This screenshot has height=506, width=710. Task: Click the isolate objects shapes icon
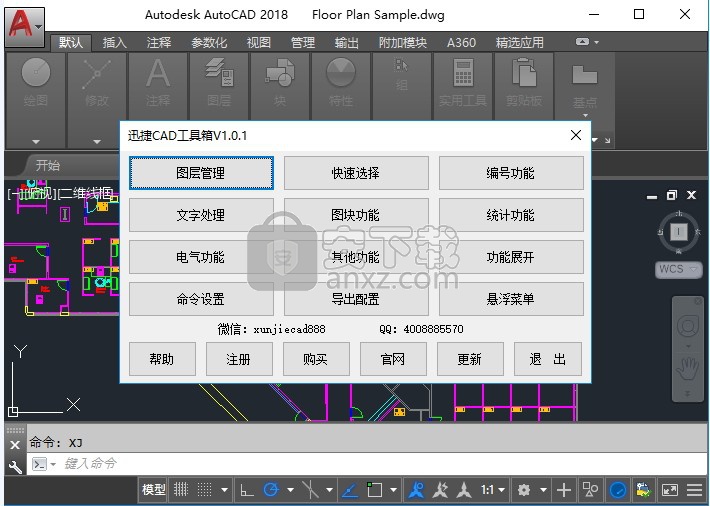point(590,490)
